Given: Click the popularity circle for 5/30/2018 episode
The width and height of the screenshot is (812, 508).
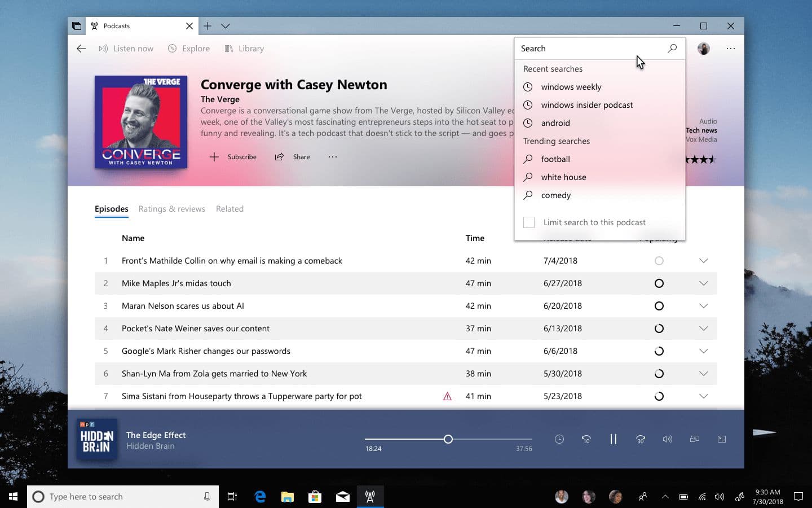Looking at the screenshot, I should tap(659, 374).
